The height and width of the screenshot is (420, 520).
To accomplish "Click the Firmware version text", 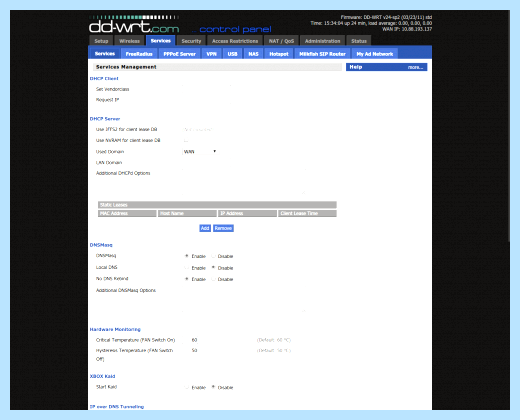I will pyautogui.click(x=386, y=17).
